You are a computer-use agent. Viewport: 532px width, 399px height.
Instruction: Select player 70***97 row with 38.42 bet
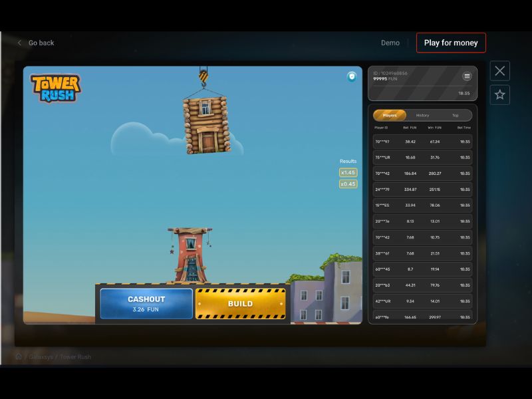tap(422, 142)
